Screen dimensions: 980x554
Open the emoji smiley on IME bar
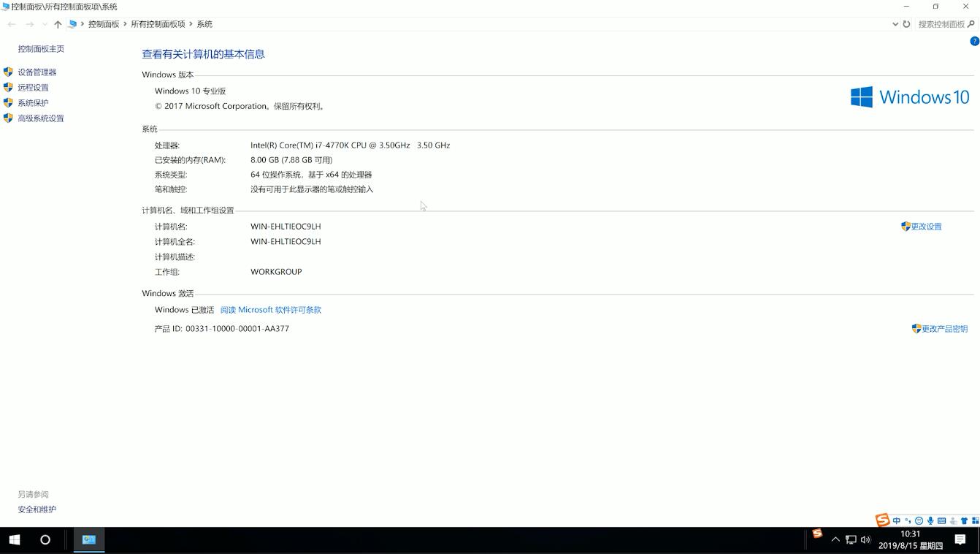click(919, 521)
